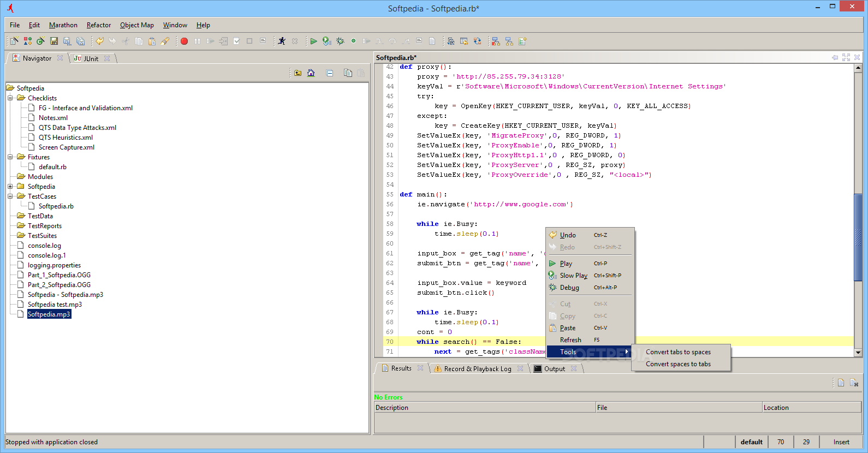Select logging.properties file
The image size is (868, 453).
click(54, 265)
